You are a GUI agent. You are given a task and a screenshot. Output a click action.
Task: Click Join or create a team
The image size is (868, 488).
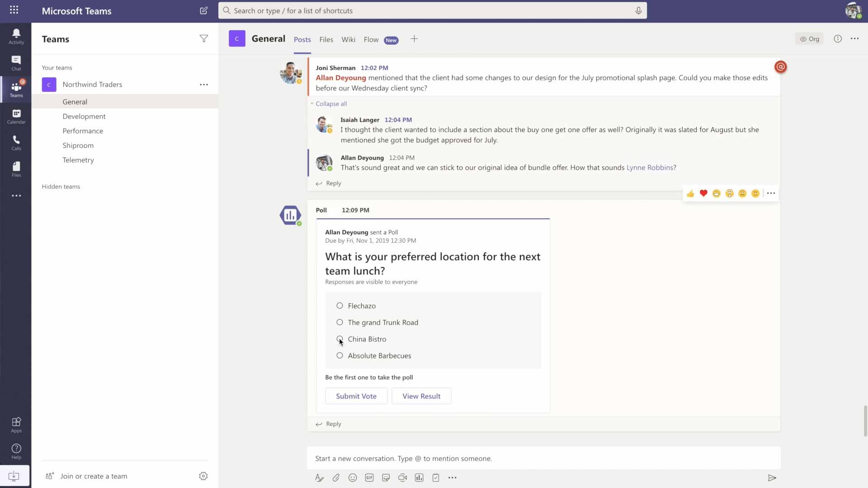(x=87, y=476)
